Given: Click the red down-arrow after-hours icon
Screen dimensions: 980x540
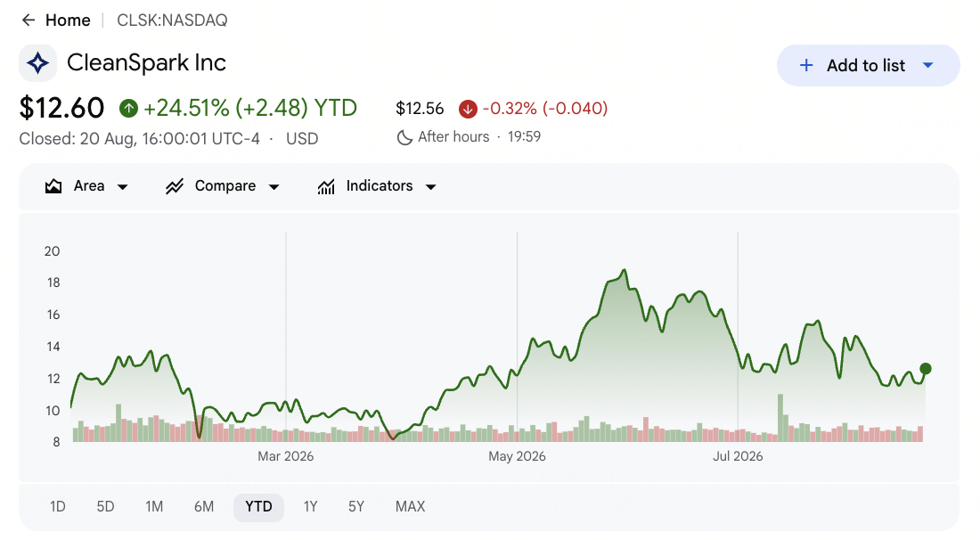Looking at the screenshot, I should pyautogui.click(x=468, y=109).
